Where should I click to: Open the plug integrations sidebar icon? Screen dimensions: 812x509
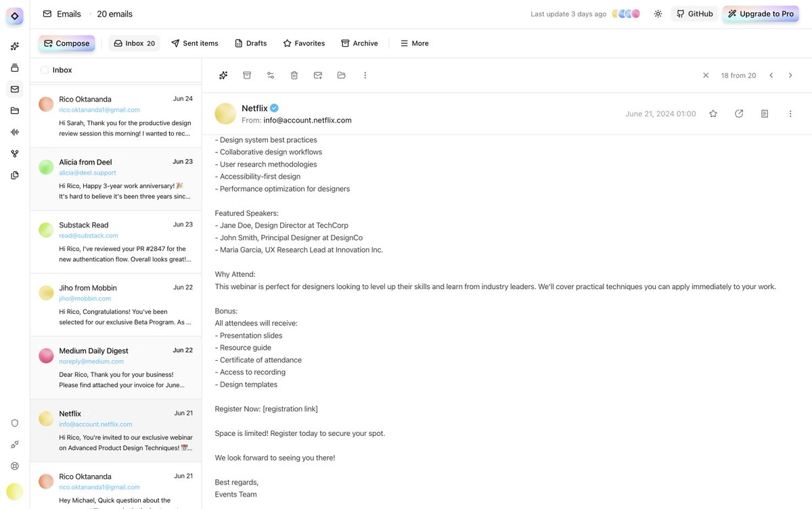pyautogui.click(x=15, y=445)
